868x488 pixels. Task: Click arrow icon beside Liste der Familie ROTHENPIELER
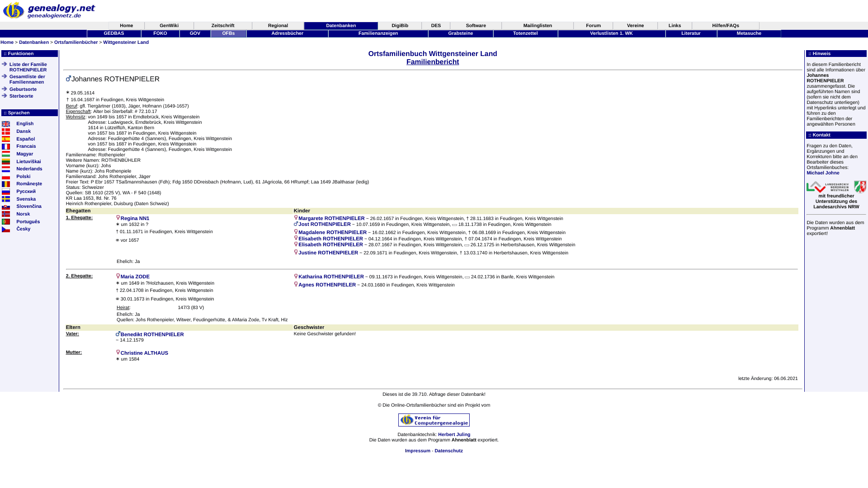coord(5,64)
